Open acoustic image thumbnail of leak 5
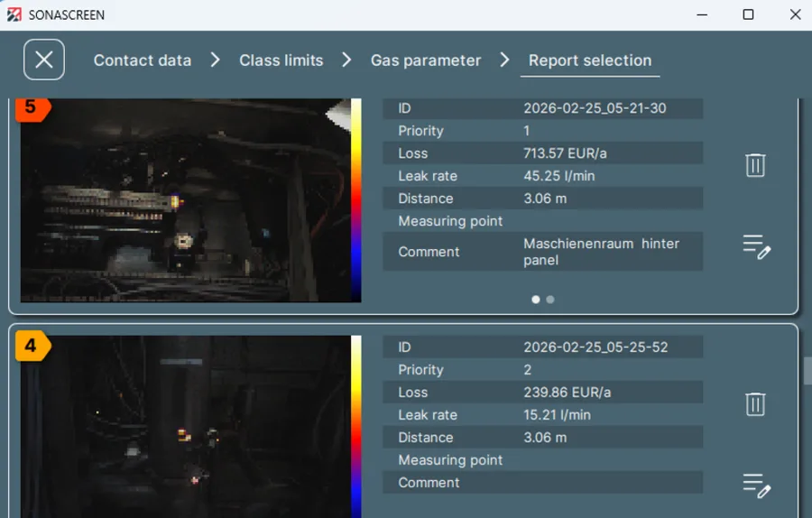This screenshot has width=812, height=518. point(185,200)
